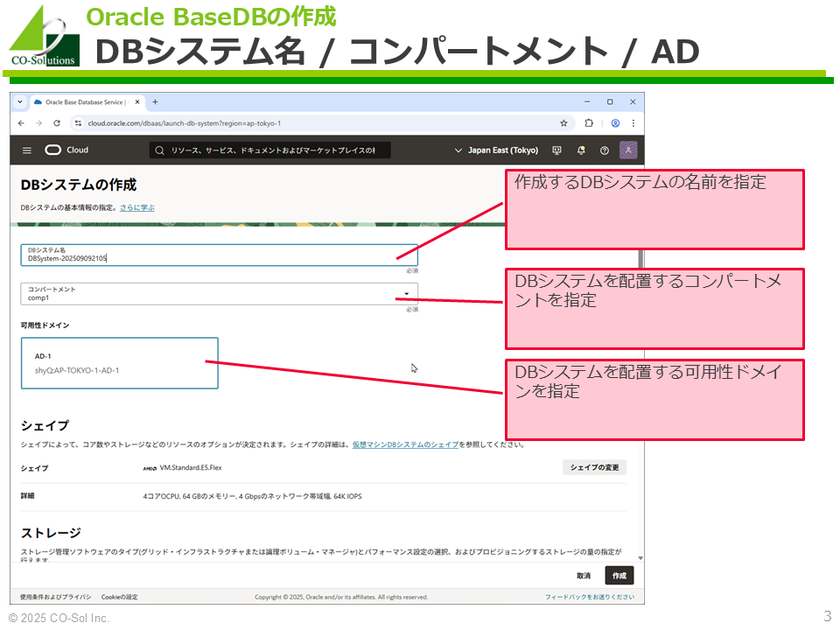Click フィードバックをお送りください link

(590, 598)
